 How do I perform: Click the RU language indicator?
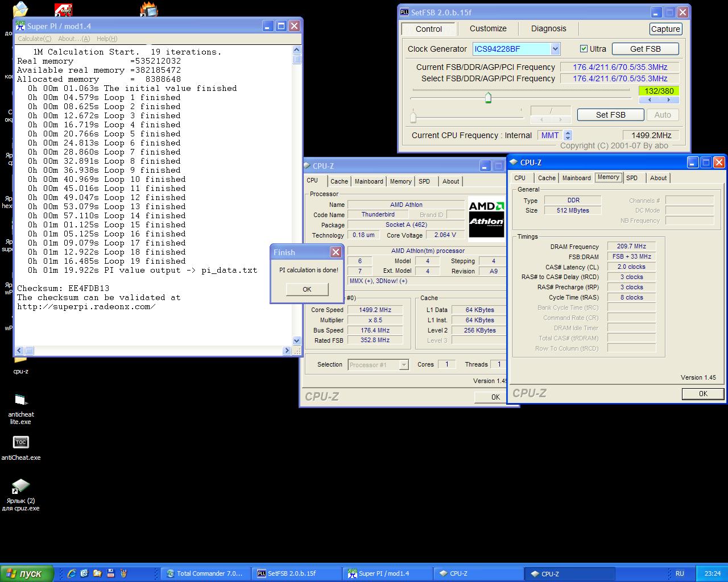pos(680,573)
